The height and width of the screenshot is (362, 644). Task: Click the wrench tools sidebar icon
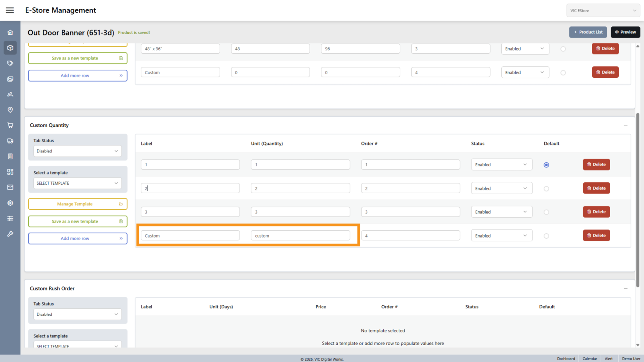10,234
